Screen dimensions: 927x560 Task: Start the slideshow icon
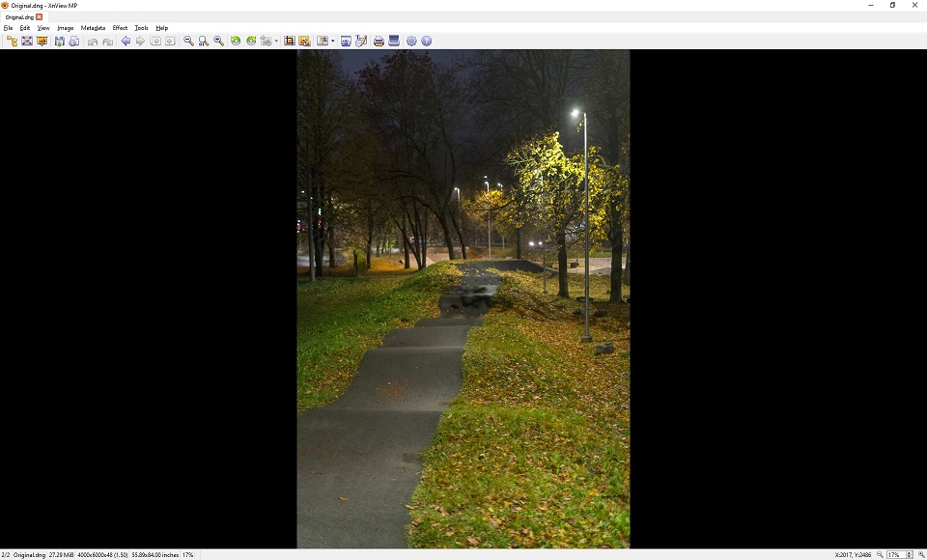click(42, 41)
